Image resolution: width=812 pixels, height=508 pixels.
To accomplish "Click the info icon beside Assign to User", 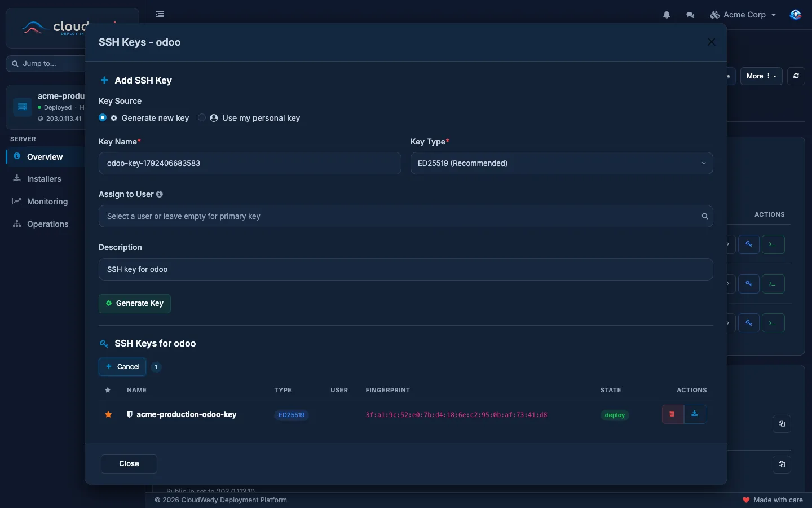I will click(160, 194).
